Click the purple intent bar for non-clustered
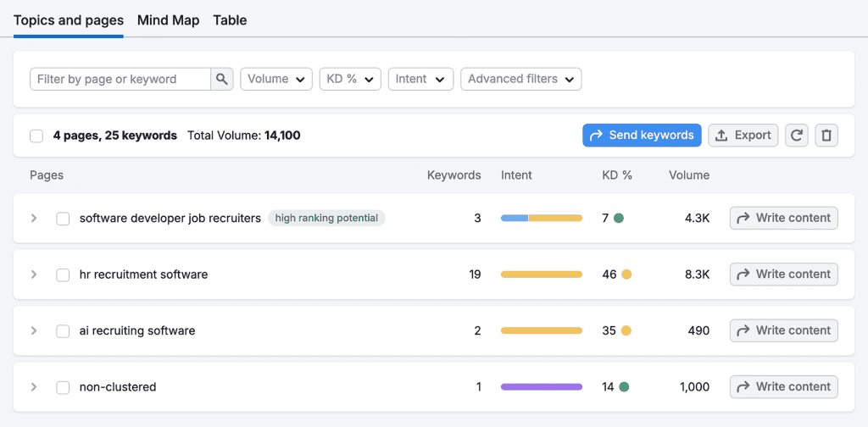The image size is (868, 427). coord(541,387)
